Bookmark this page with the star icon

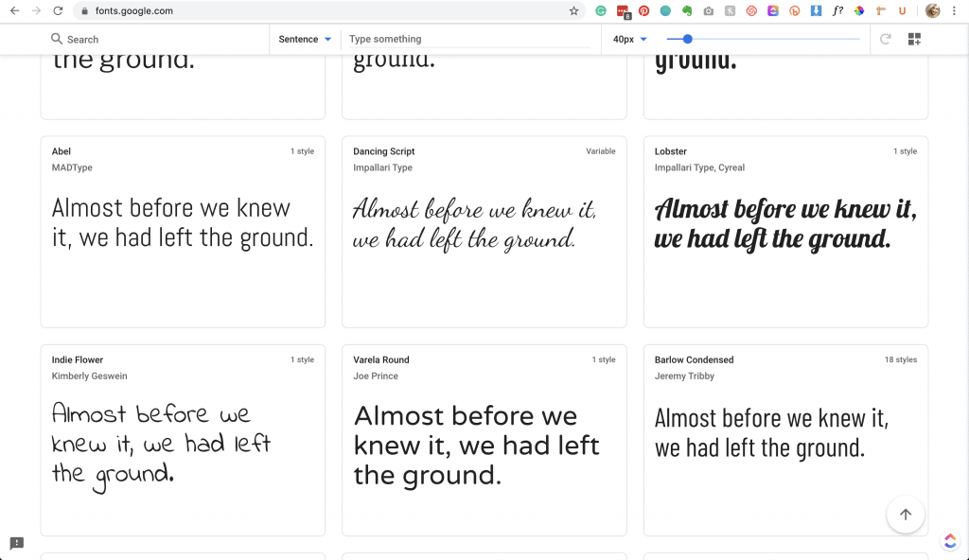pyautogui.click(x=574, y=10)
